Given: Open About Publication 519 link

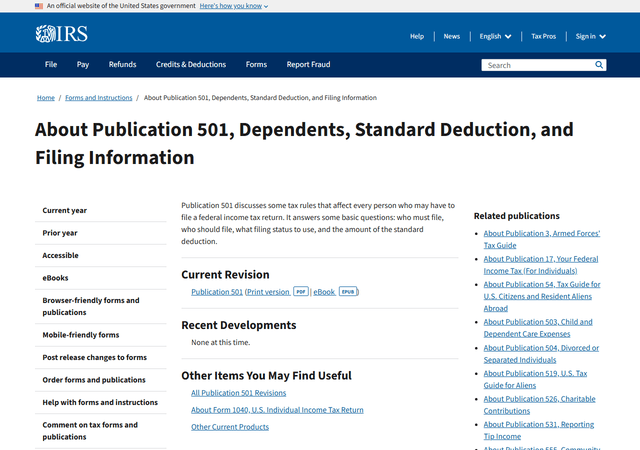Looking at the screenshot, I should [x=536, y=379].
